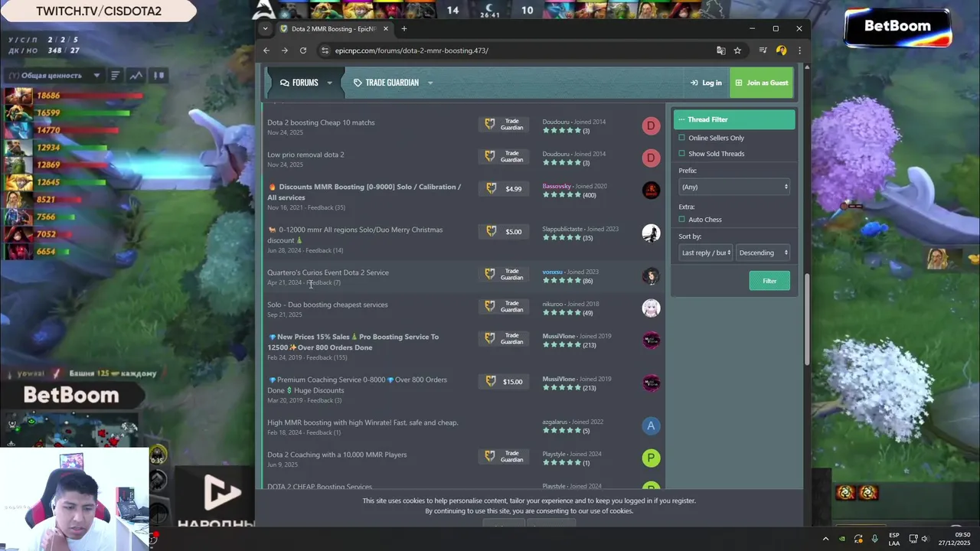Open High MMR boosting with high Winrate thread
This screenshot has height=551, width=980.
(x=363, y=422)
